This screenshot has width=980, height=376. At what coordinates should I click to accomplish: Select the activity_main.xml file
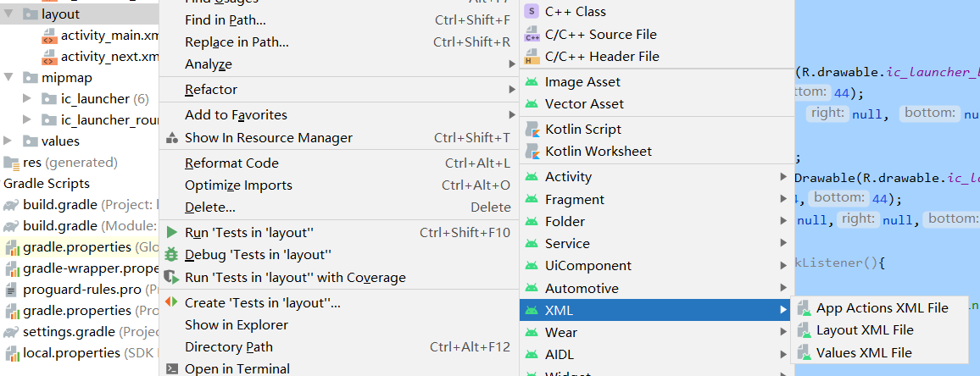pos(109,36)
